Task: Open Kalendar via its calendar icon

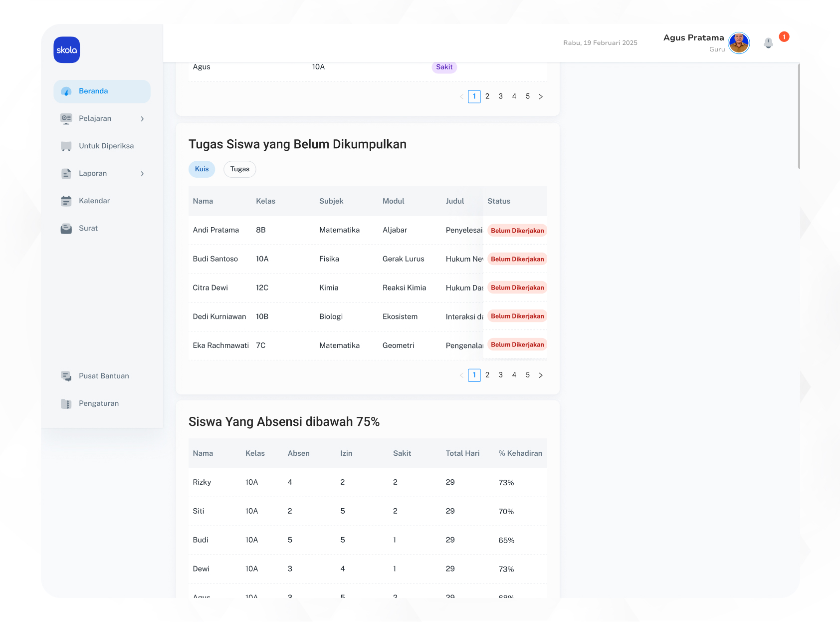Action: (x=66, y=201)
